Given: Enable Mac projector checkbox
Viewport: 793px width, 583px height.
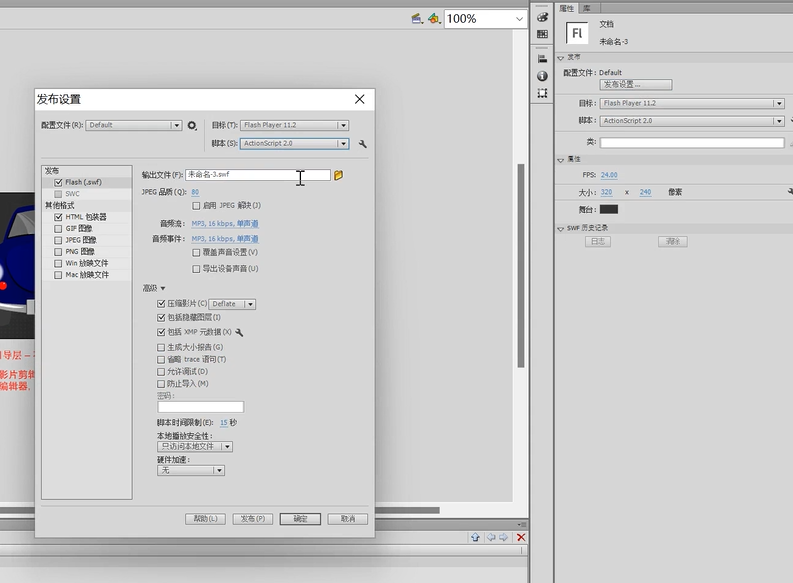Looking at the screenshot, I should tap(58, 275).
